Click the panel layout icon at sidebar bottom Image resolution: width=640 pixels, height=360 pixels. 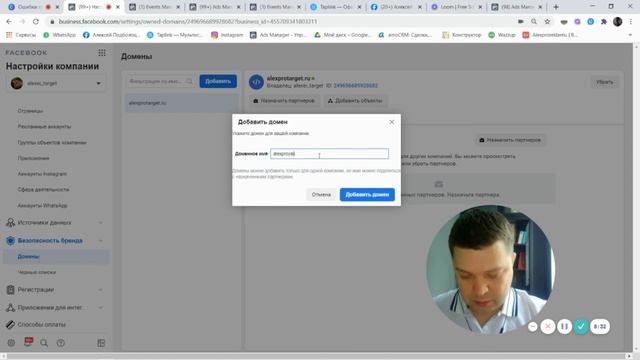click(101, 343)
